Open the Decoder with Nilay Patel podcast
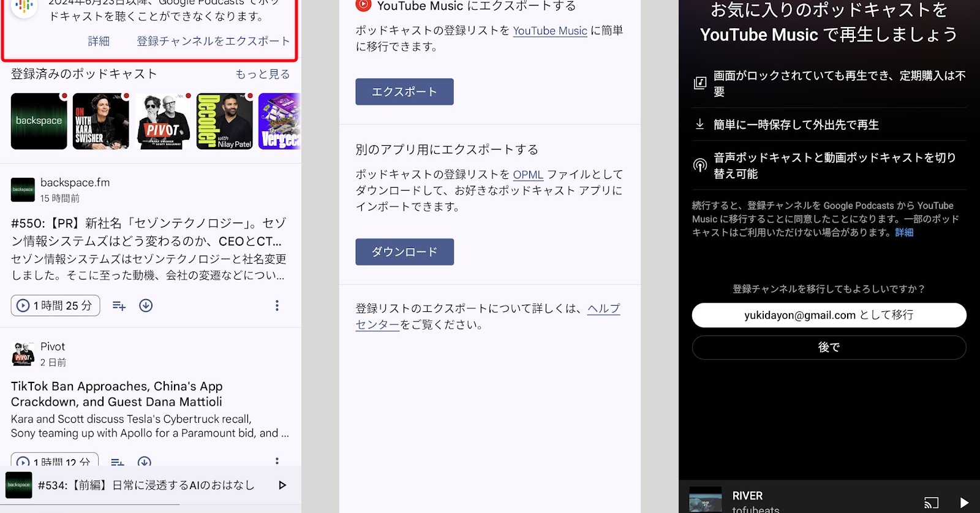 tap(224, 121)
